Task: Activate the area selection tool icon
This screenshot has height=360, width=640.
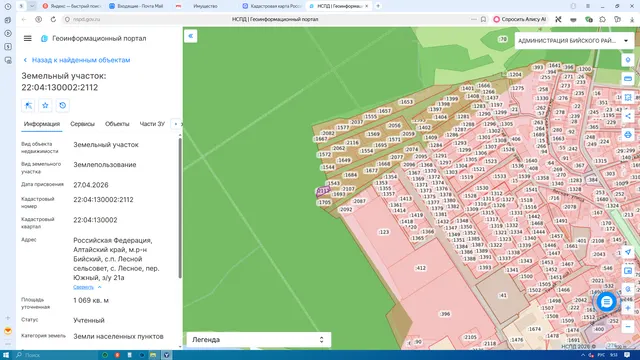Action: coord(628,98)
